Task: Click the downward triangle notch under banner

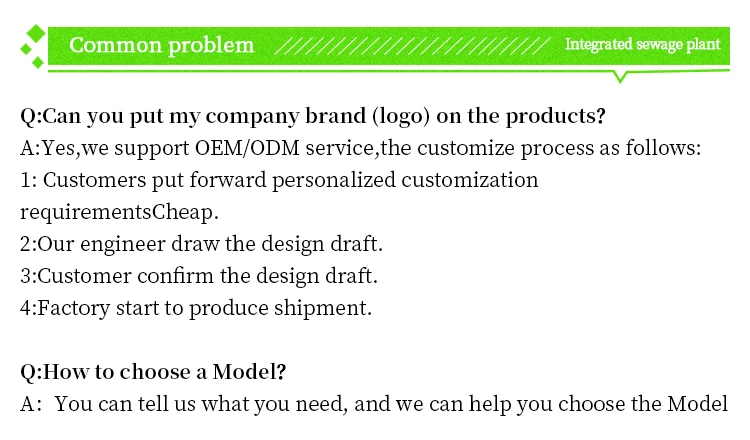Action: [620, 77]
